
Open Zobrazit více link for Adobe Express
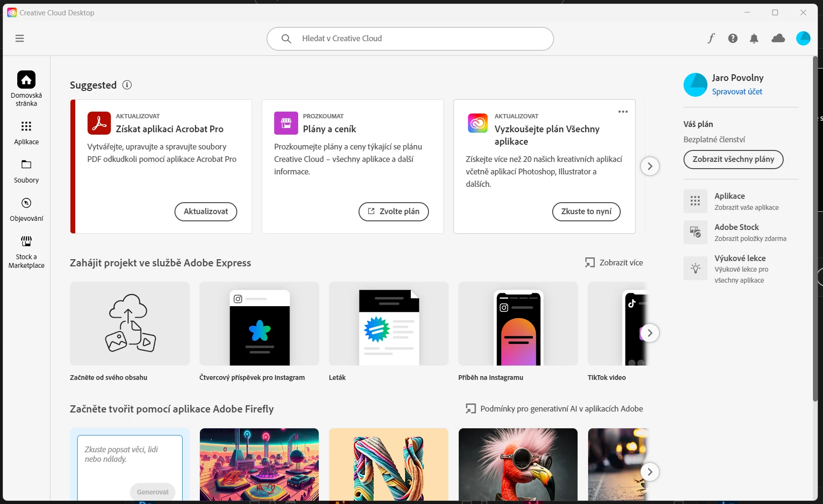pos(614,263)
